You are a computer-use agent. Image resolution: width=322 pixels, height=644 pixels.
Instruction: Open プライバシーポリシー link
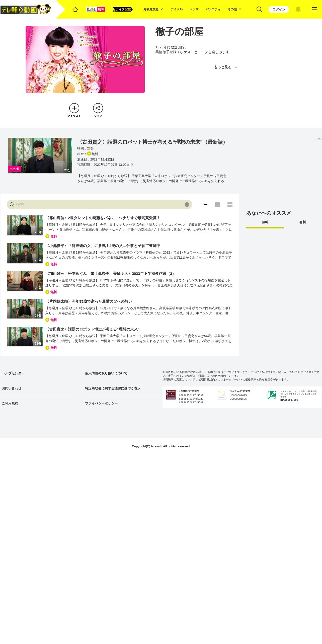101,403
